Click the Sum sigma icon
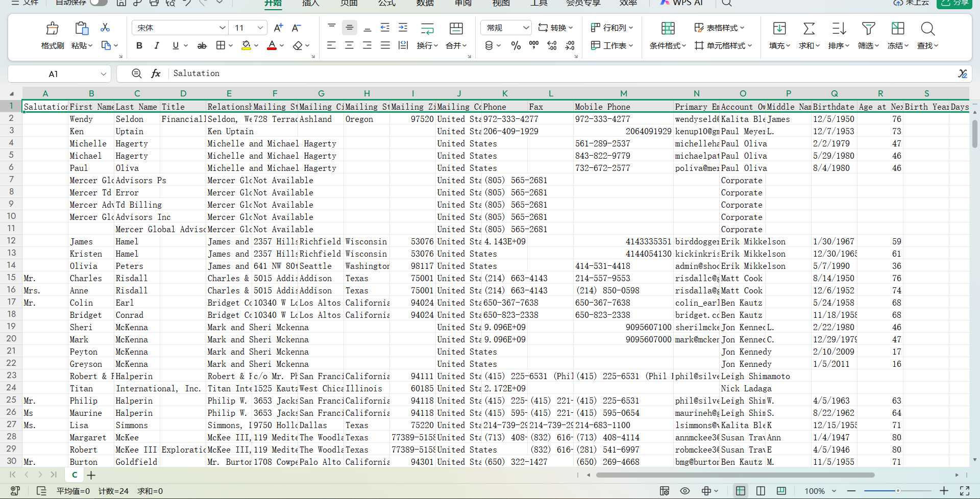Screen dimensions: 980x499 pos(809,28)
